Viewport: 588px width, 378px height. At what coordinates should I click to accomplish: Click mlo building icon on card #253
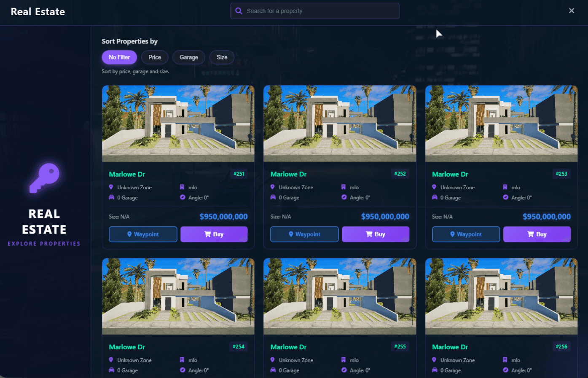tap(505, 187)
